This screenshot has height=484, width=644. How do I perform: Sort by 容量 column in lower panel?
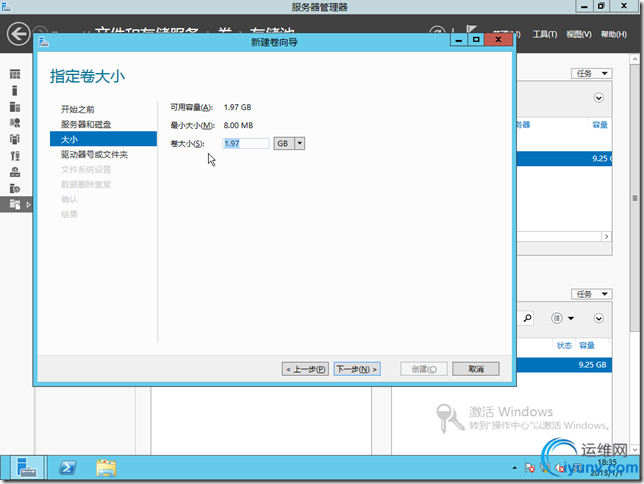586,345
